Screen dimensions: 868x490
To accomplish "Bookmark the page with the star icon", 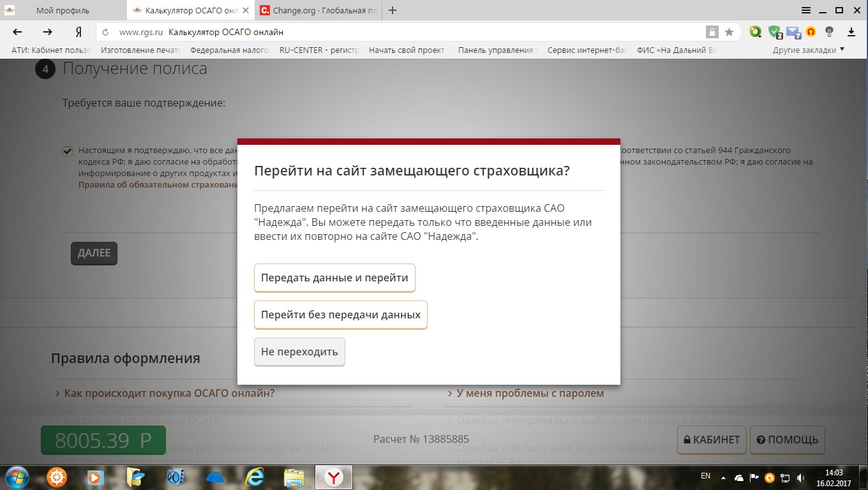I will 729,32.
